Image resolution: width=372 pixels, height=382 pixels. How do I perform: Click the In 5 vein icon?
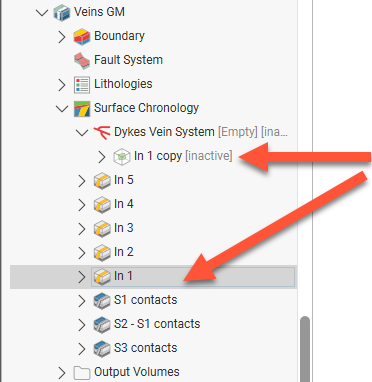102,180
